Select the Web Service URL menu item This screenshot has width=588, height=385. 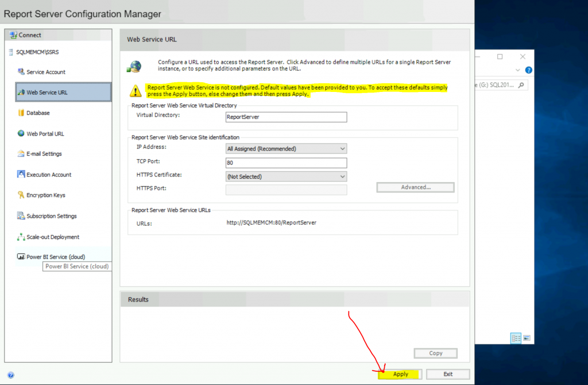coord(47,93)
